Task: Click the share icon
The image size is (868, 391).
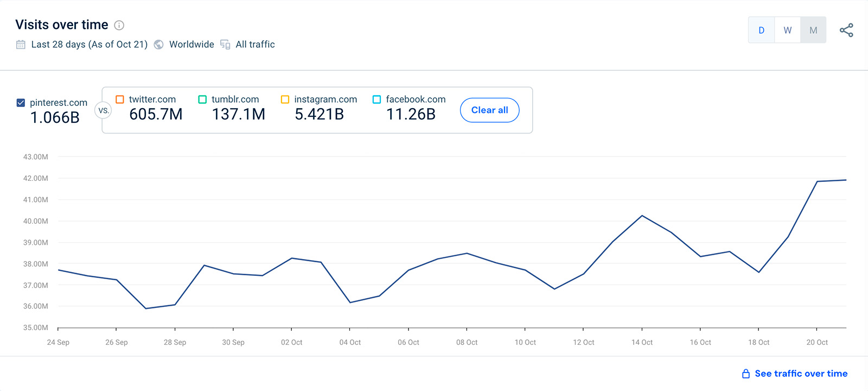Action: pos(846,30)
